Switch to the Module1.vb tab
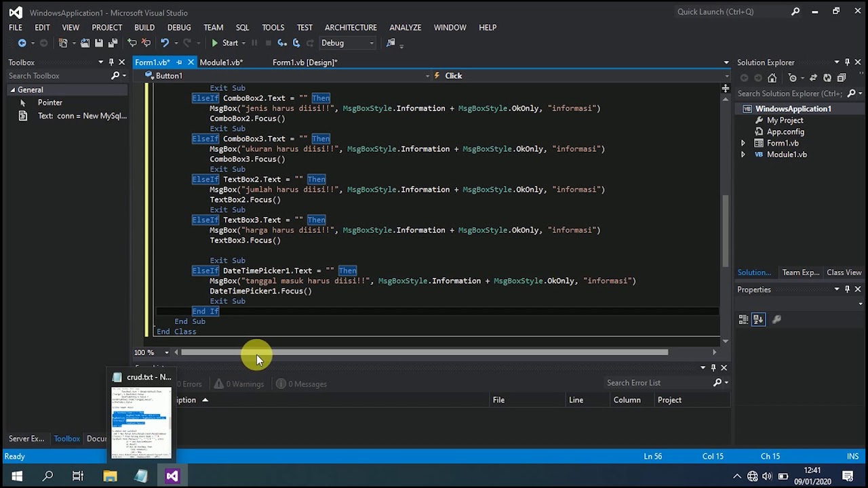Viewport: 868px width, 488px height. 221,62
